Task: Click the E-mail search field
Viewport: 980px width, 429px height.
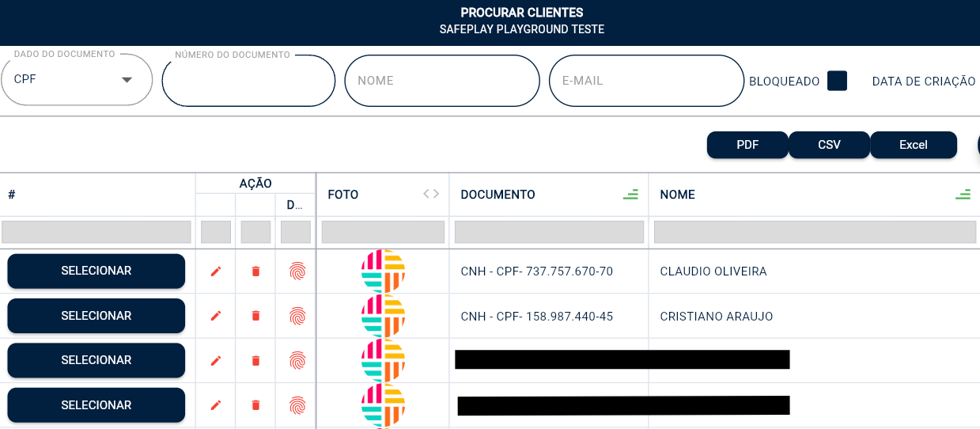Action: [645, 81]
